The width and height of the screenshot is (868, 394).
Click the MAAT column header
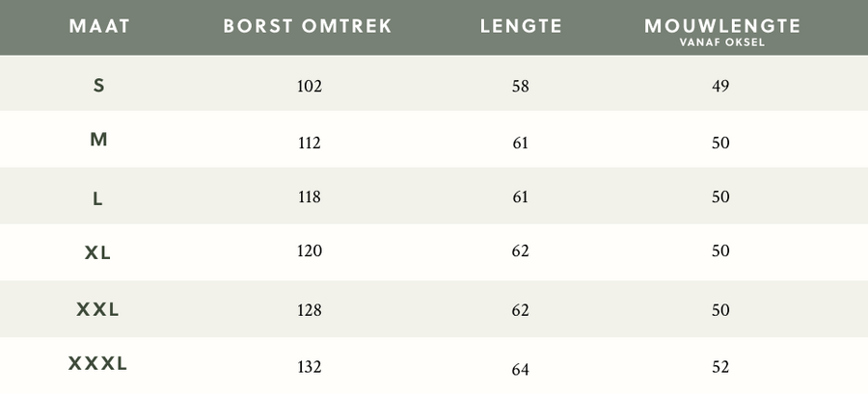pos(99,26)
